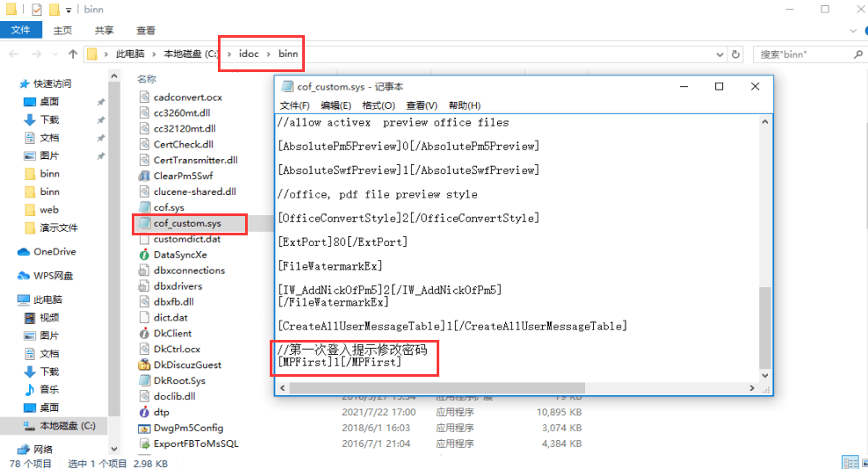Image resolution: width=868 pixels, height=469 pixels.
Task: Click the Up directory arrow icon
Action: click(x=68, y=54)
